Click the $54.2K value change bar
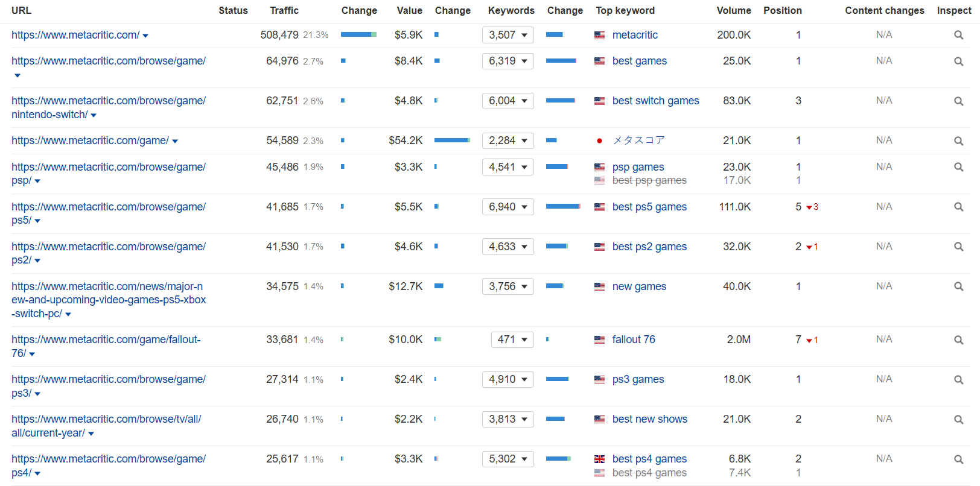Image resolution: width=980 pixels, height=486 pixels. click(452, 140)
